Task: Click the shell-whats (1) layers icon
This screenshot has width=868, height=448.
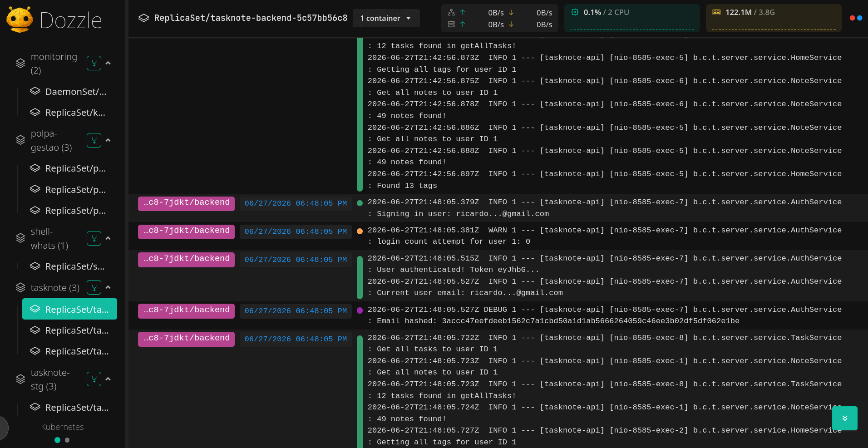Action: pyautogui.click(x=20, y=238)
